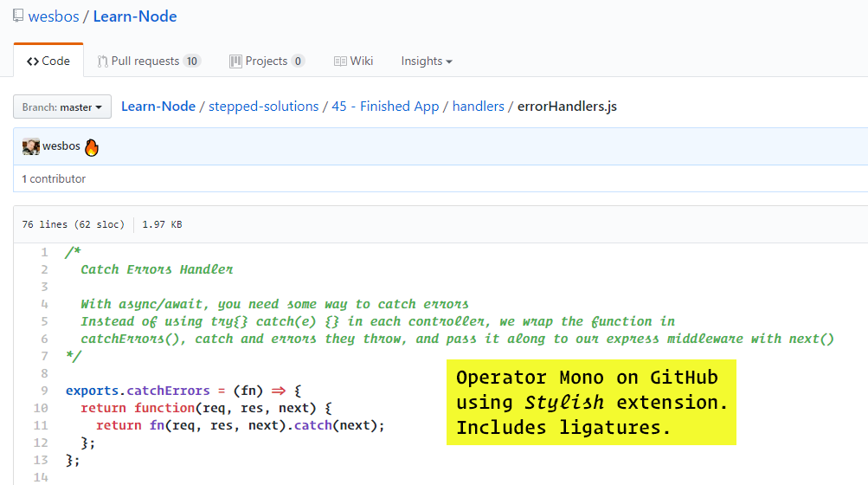
Task: Select line number 12
Action: click(x=41, y=443)
